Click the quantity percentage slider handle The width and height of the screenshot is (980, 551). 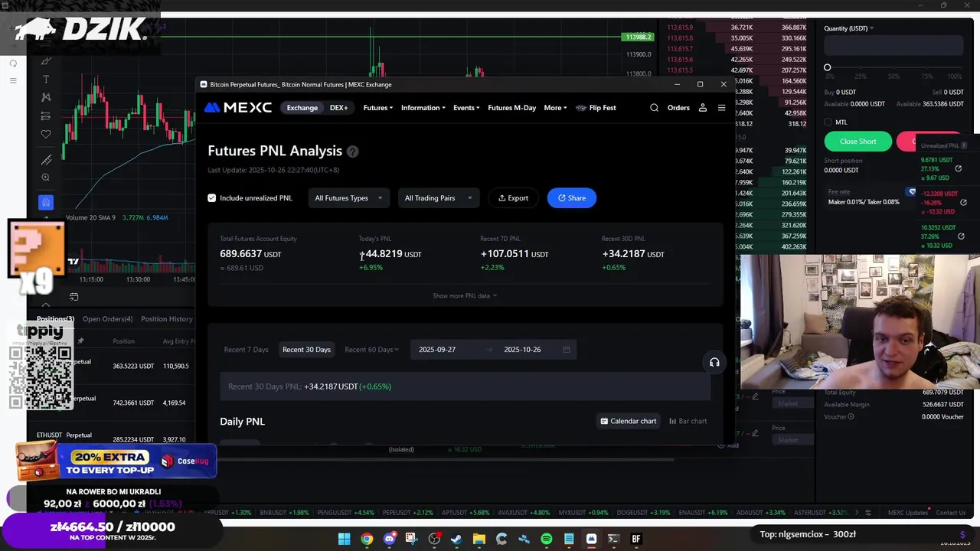pos(827,68)
